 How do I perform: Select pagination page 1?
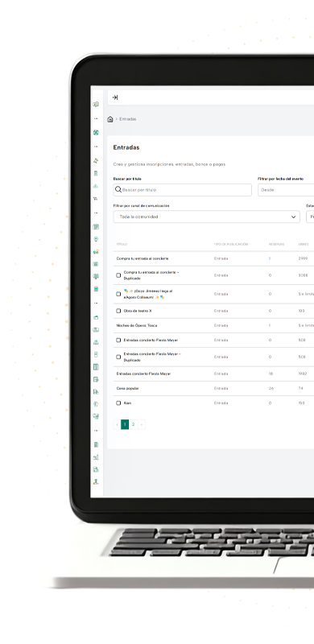pos(125,424)
